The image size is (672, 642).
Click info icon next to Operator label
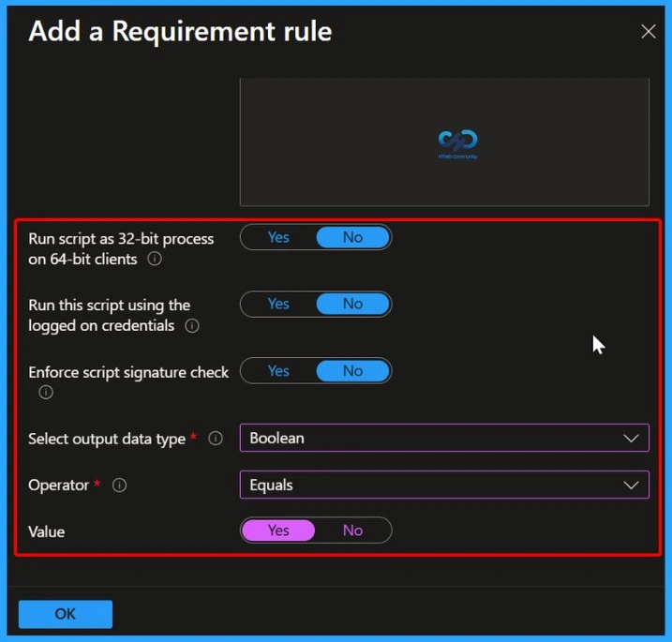[120, 485]
